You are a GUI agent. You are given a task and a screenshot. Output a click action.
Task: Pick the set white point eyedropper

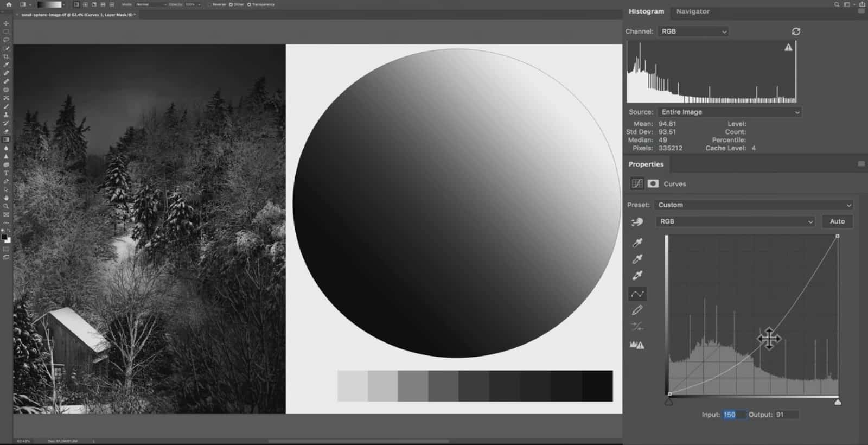pyautogui.click(x=637, y=275)
